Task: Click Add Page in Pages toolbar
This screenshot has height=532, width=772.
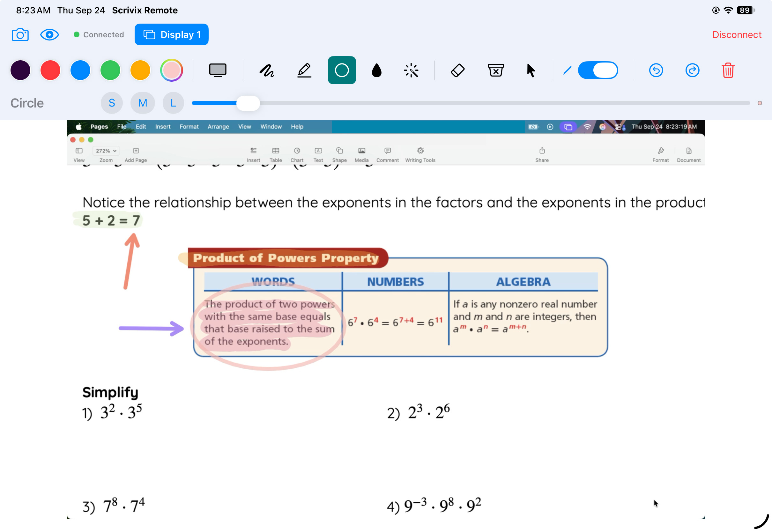Action: pyautogui.click(x=136, y=155)
